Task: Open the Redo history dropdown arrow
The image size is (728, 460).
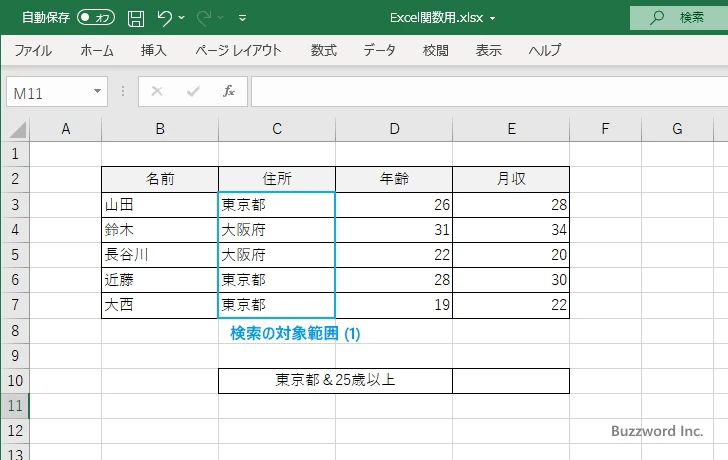Action: coord(221,18)
